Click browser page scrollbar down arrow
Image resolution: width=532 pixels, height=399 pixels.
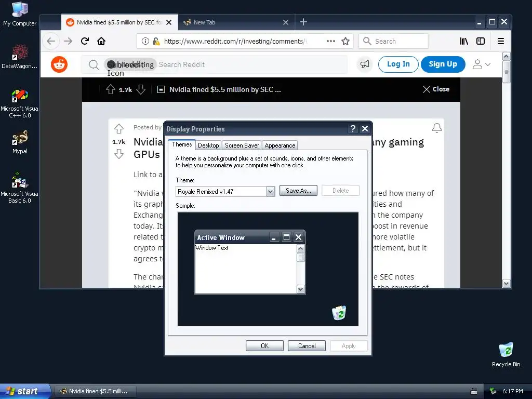pos(506,283)
